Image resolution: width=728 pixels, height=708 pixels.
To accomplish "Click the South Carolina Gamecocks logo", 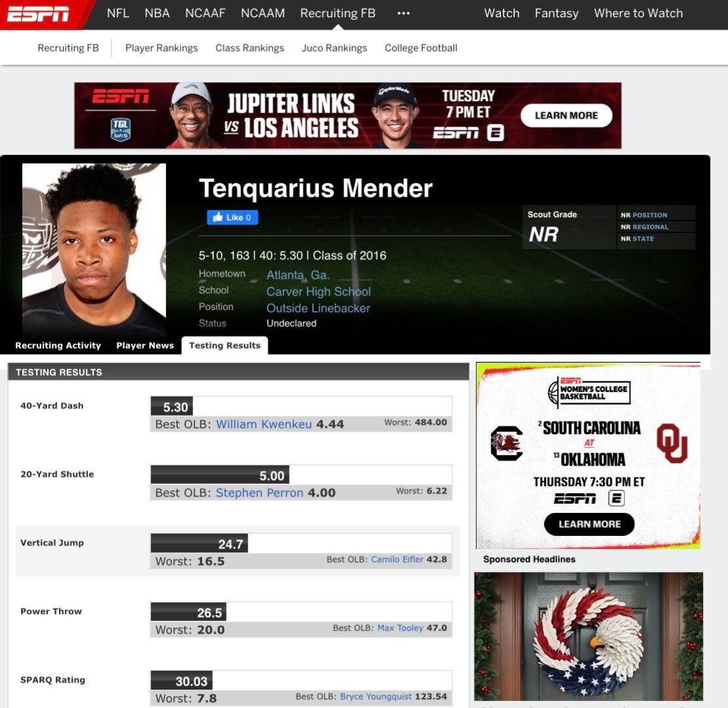I will pyautogui.click(x=507, y=443).
